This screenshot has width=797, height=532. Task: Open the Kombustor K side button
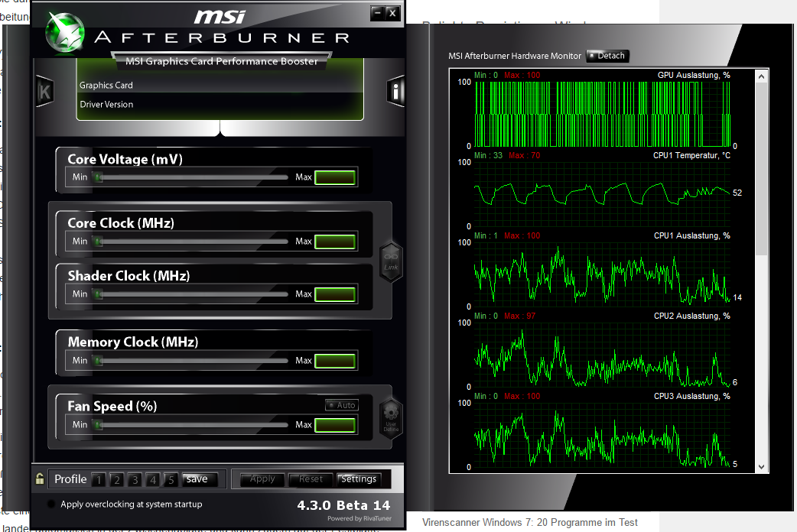pyautogui.click(x=44, y=92)
